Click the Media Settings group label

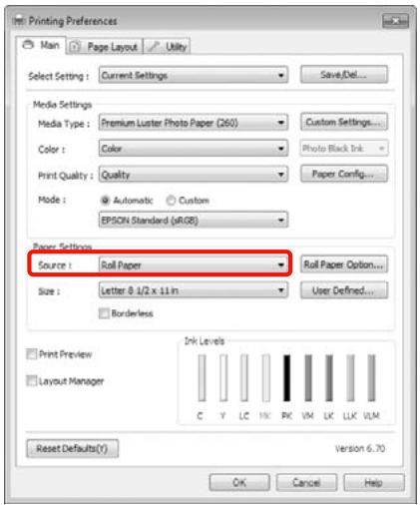pyautogui.click(x=62, y=105)
